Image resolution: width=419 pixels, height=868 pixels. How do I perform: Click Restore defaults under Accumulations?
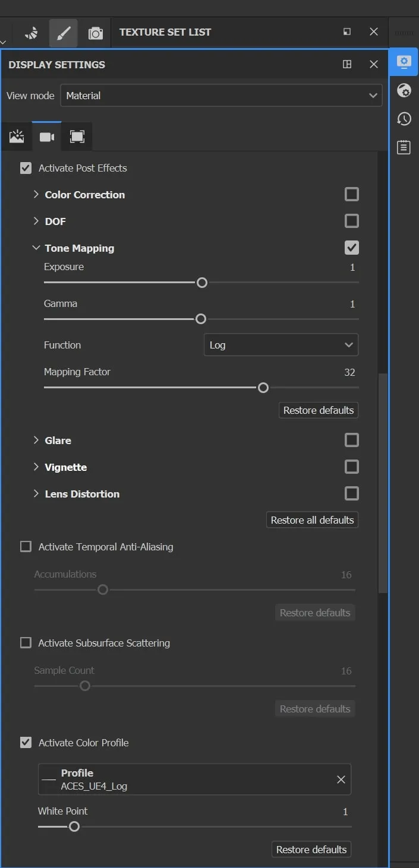pyautogui.click(x=315, y=613)
